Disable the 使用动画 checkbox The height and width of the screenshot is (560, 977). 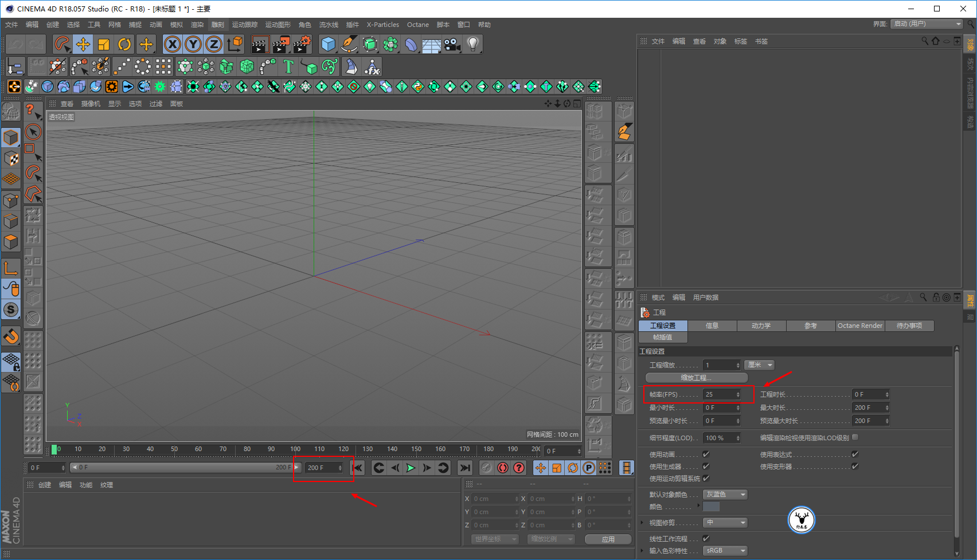706,454
